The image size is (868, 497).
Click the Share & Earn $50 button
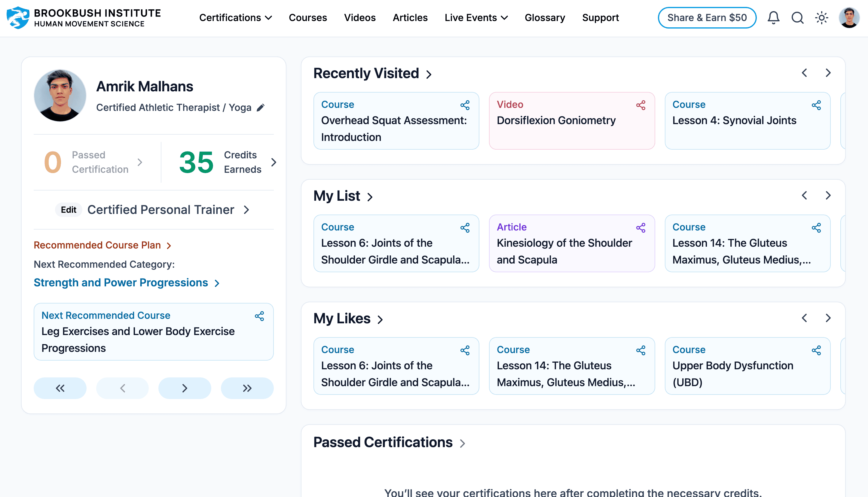pyautogui.click(x=707, y=18)
